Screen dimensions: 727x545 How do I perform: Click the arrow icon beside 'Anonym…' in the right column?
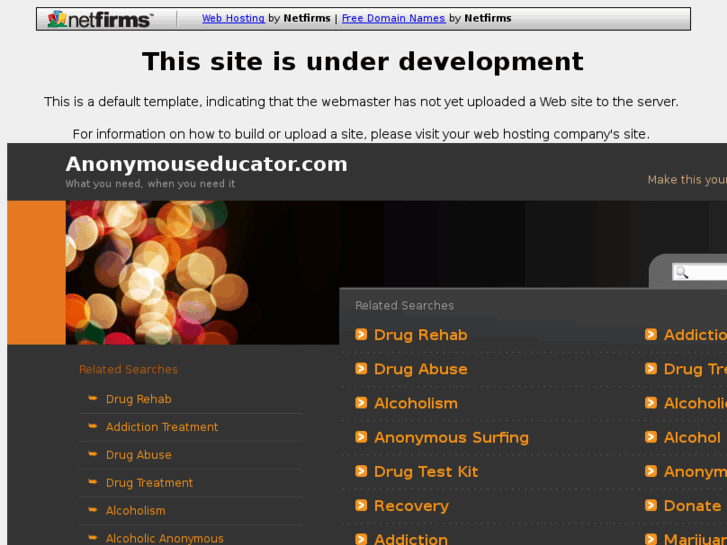click(x=651, y=471)
